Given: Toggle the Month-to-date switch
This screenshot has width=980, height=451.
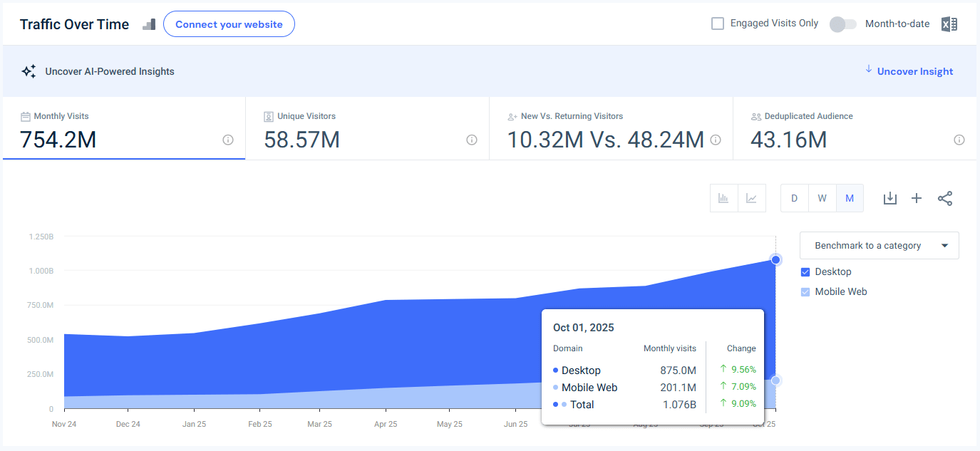Looking at the screenshot, I should (842, 24).
